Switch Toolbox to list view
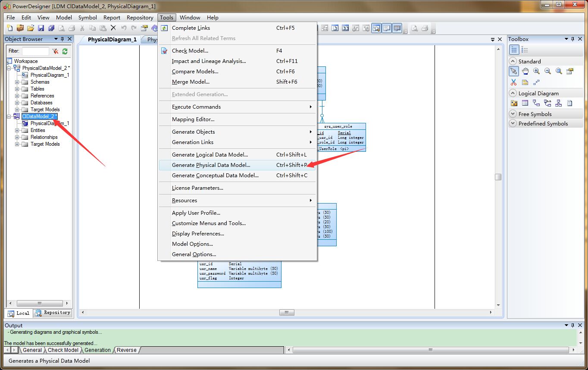 (525, 50)
